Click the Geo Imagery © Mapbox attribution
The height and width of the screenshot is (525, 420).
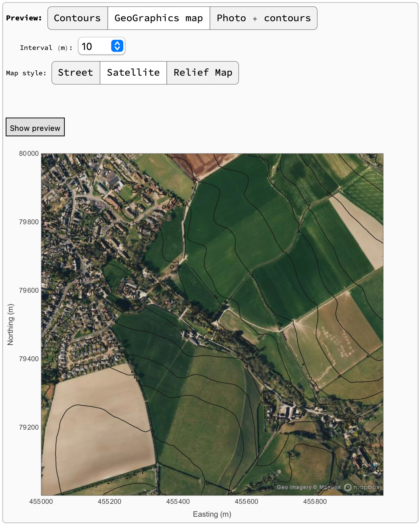pyautogui.click(x=309, y=487)
